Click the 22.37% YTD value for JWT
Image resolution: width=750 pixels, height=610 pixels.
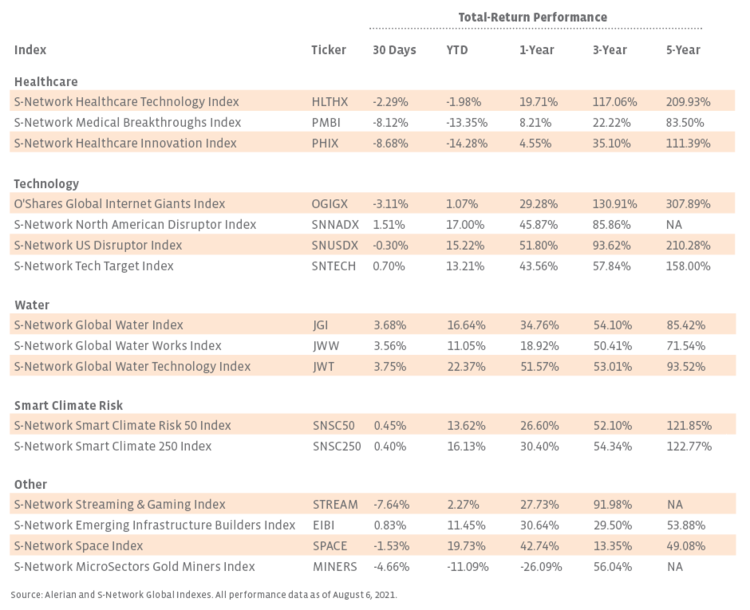pyautogui.click(x=465, y=366)
